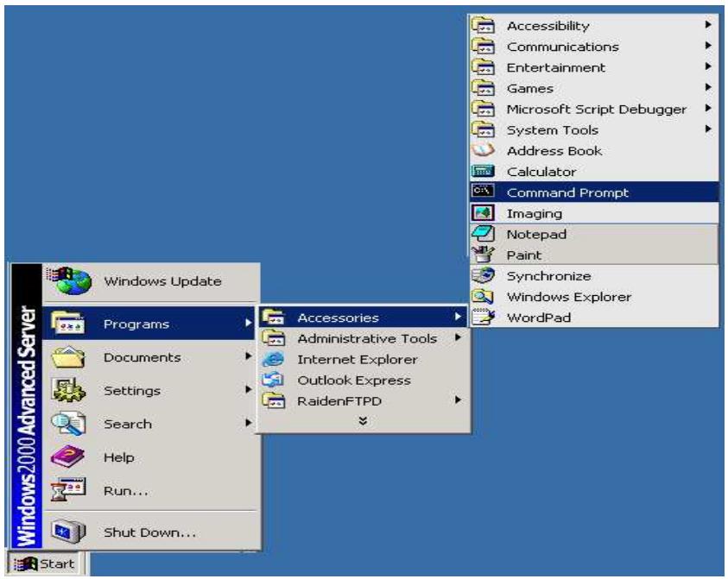Click the Synchronize icon
728x579 pixels.
coord(483,275)
